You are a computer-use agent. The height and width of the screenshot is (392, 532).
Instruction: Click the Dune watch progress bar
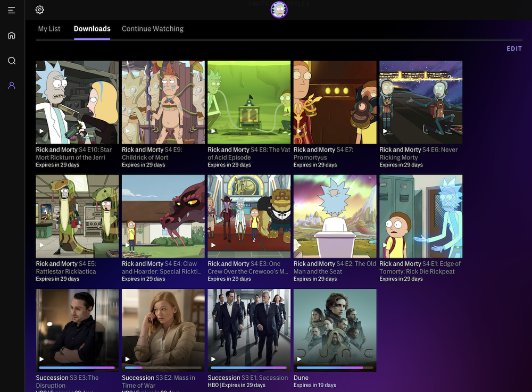[x=335, y=368]
